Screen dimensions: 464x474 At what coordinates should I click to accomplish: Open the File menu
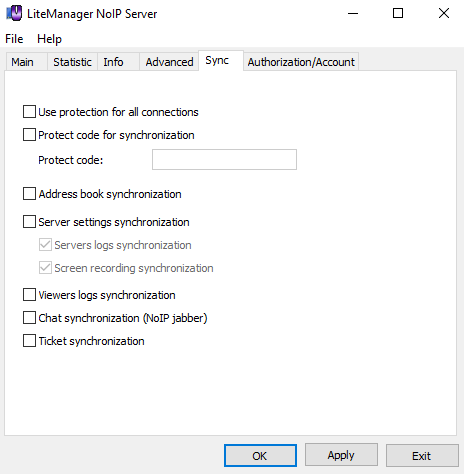(x=14, y=39)
